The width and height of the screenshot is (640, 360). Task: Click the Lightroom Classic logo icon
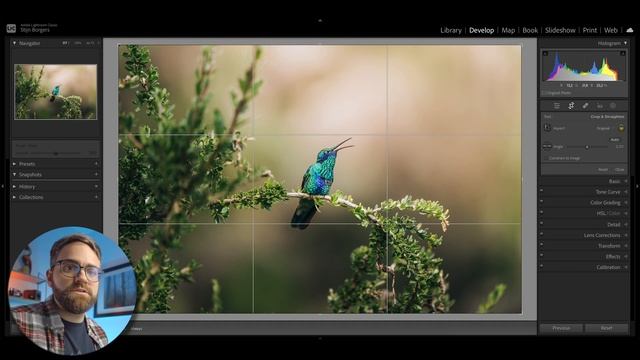click(11, 29)
